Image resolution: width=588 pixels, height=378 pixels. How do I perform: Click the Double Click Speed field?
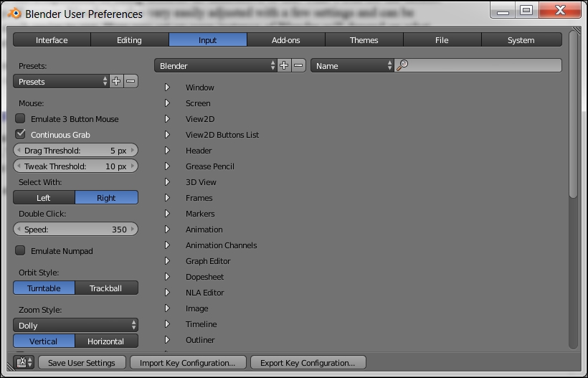point(75,229)
